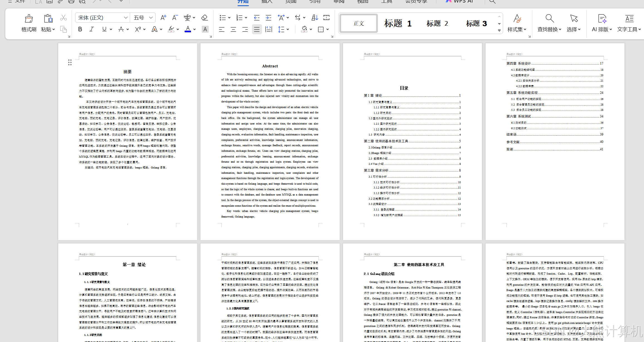Expand the line spacing dropdown arrow
This screenshot has height=342, width=644.
288,29
